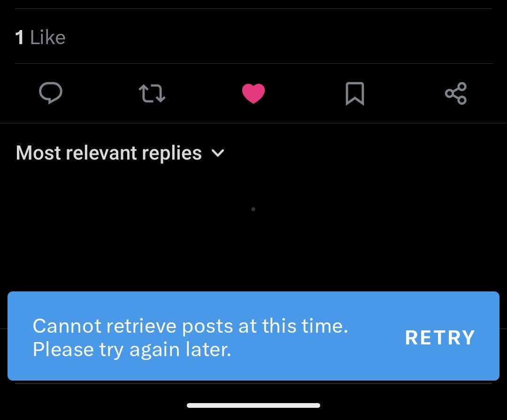The width and height of the screenshot is (507, 420).
Task: Start a reply with the comment icon
Action: pos(51,93)
